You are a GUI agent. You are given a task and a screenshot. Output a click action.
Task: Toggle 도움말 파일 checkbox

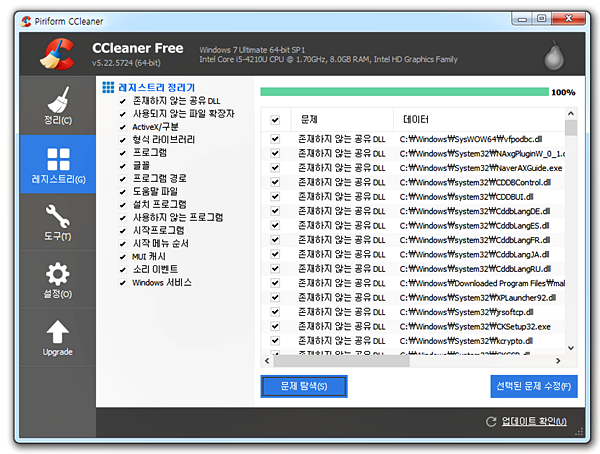click(122, 192)
